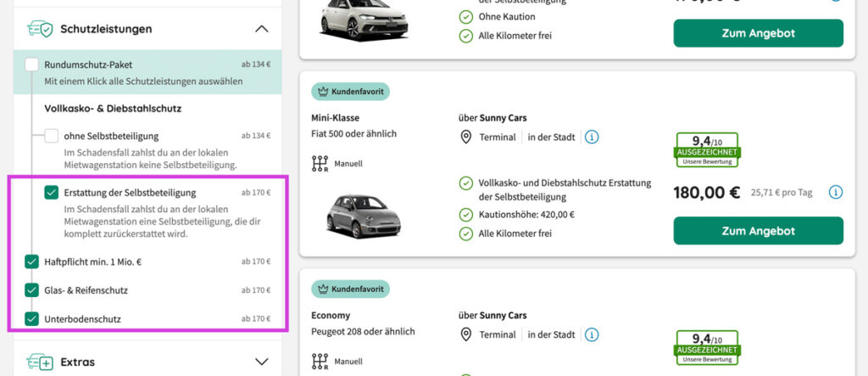The image size is (868, 376).
Task: Click Terminal label in Fiat 500 offer
Action: pos(497,137)
